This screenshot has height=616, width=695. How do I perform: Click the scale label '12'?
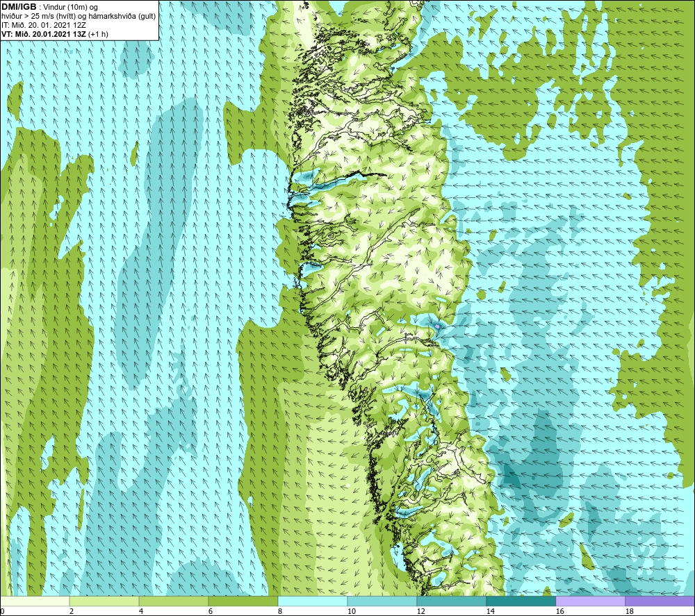tap(421, 612)
